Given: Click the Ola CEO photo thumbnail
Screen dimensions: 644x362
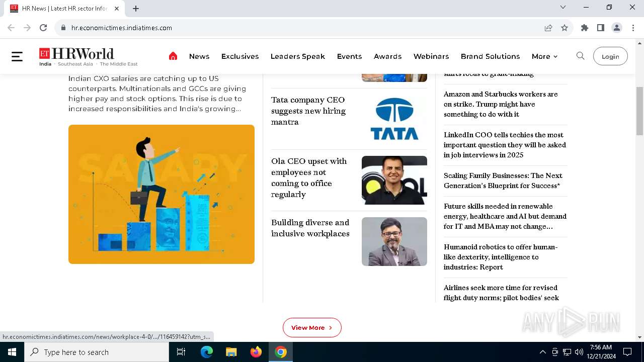Looking at the screenshot, I should click(x=394, y=180).
